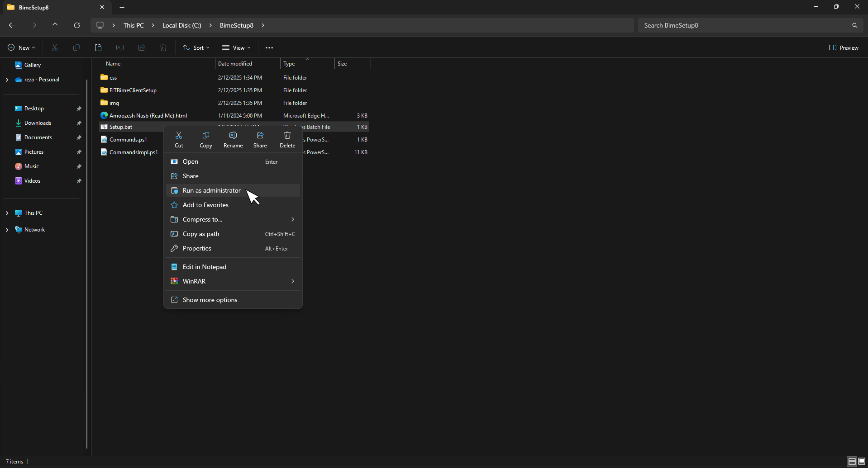Toggle the Preview pane button
The width and height of the screenshot is (868, 468).
click(844, 47)
